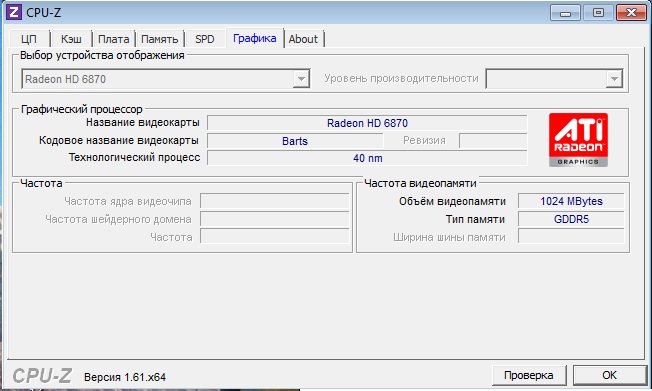Open the Уровень производительности dropdown arrow
Image resolution: width=652 pixels, height=391 pixels.
(614, 79)
